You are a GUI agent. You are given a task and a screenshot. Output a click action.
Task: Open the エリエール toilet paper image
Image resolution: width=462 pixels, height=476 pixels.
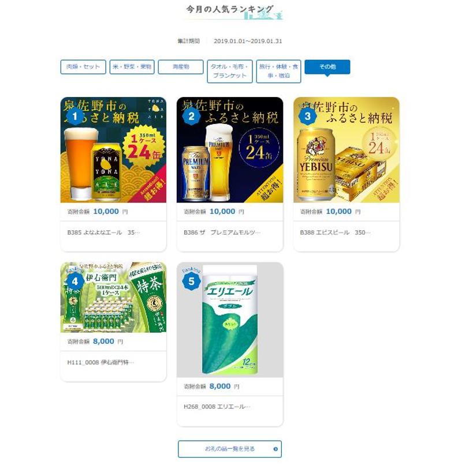[230, 320]
